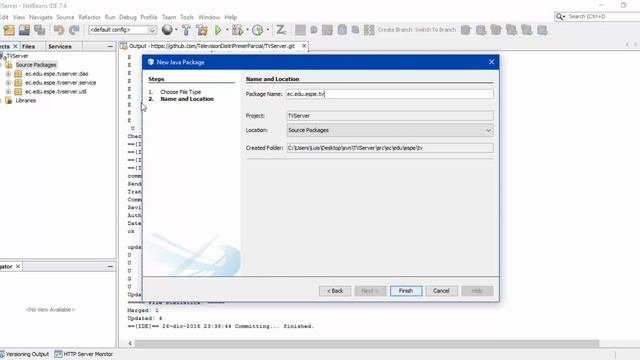
Task: Select the Libraries node
Action: pyautogui.click(x=26, y=100)
